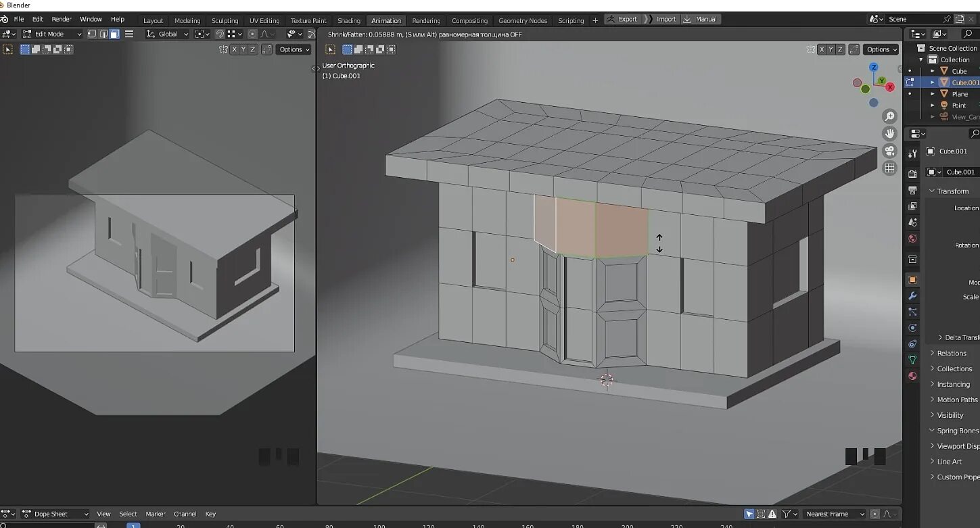The image size is (980, 528).
Task: Open the Edit Mode dropdown
Action: (x=52, y=34)
